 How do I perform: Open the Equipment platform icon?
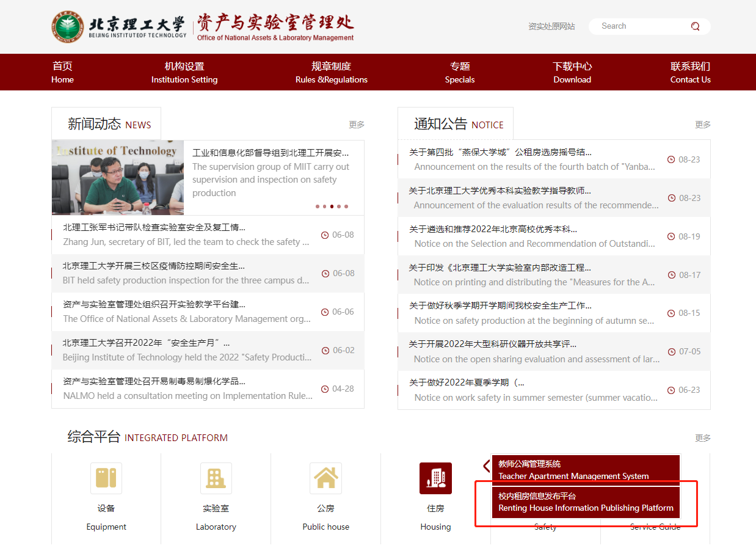(x=106, y=478)
